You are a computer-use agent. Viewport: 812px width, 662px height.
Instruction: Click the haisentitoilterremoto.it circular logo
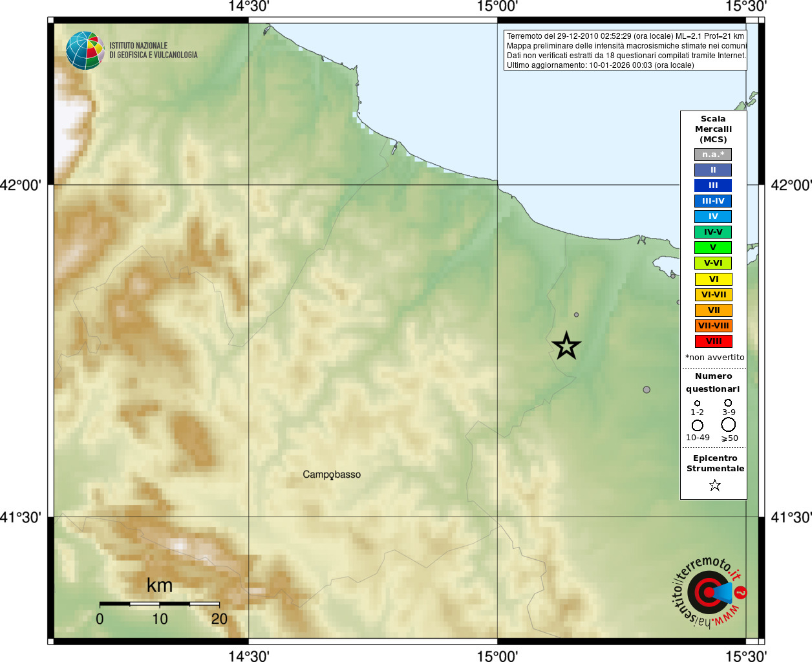tap(709, 592)
